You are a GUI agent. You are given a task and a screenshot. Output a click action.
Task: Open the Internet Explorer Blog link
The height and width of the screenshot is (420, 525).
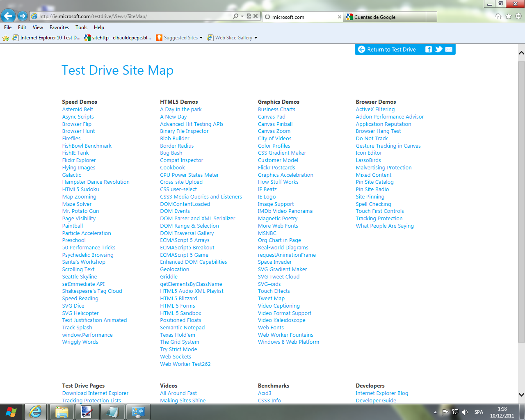[382, 393]
